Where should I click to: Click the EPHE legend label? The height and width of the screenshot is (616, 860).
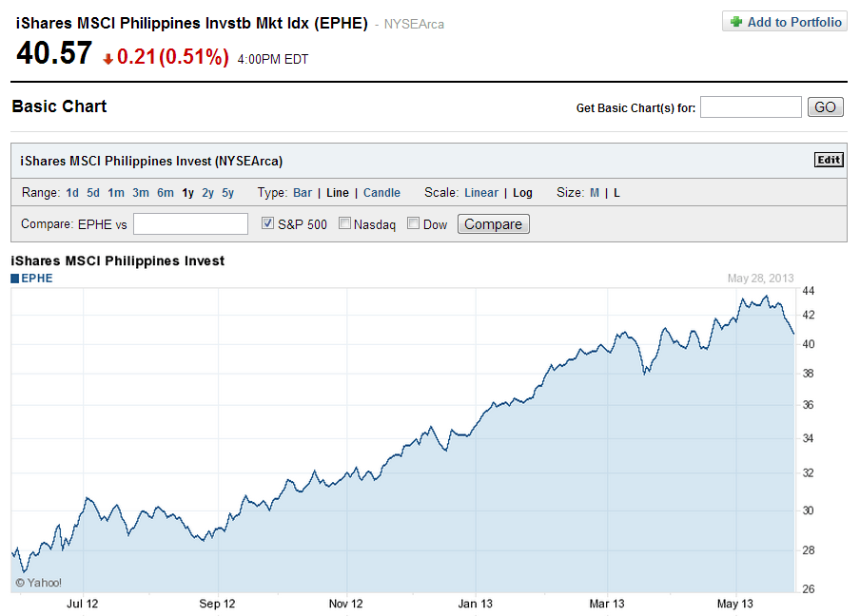click(x=37, y=279)
